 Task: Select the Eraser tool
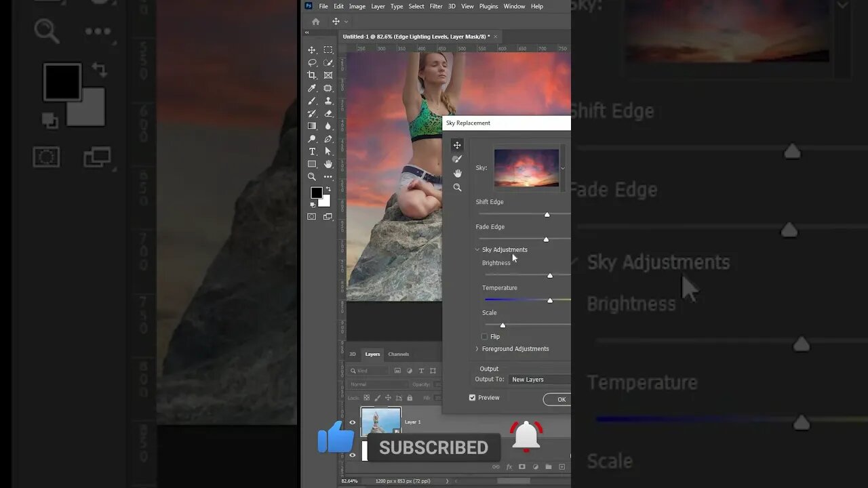pyautogui.click(x=328, y=113)
